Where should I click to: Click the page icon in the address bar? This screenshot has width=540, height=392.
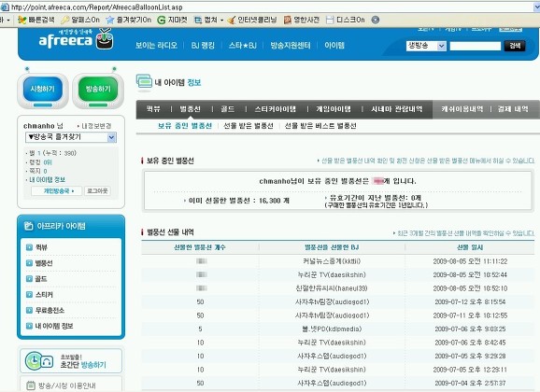click(5, 7)
